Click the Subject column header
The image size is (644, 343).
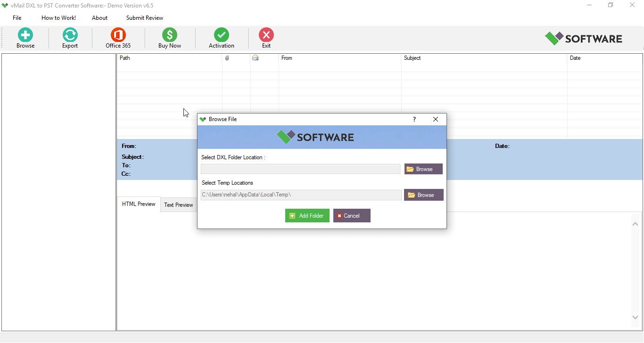pos(484,58)
